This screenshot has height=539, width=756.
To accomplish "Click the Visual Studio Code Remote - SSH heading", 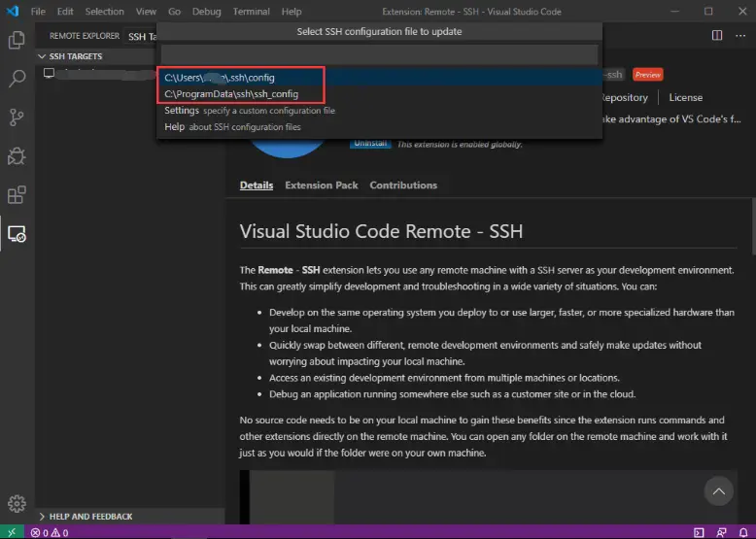I will (381, 231).
